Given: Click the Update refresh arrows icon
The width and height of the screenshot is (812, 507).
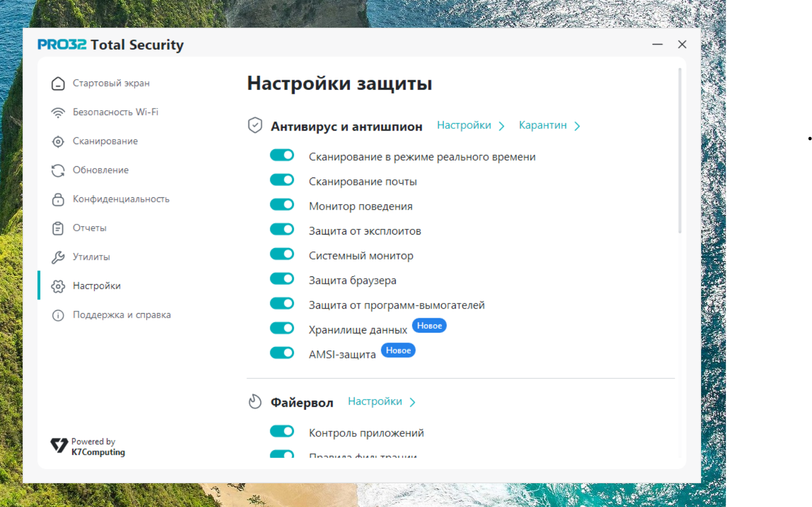Looking at the screenshot, I should [58, 170].
